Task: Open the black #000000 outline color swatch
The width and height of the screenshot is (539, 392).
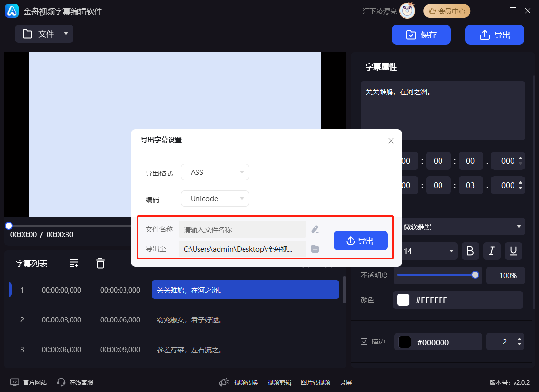Action: point(405,342)
